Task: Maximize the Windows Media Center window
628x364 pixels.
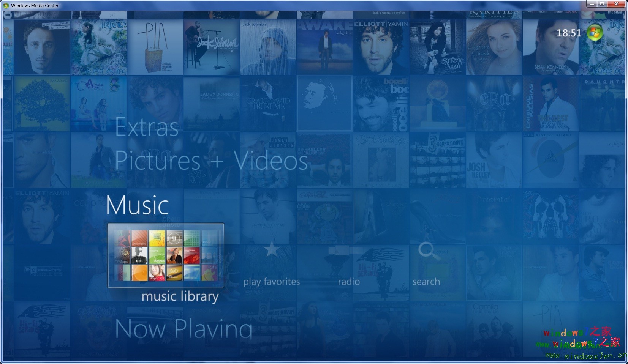Action: tap(602, 4)
